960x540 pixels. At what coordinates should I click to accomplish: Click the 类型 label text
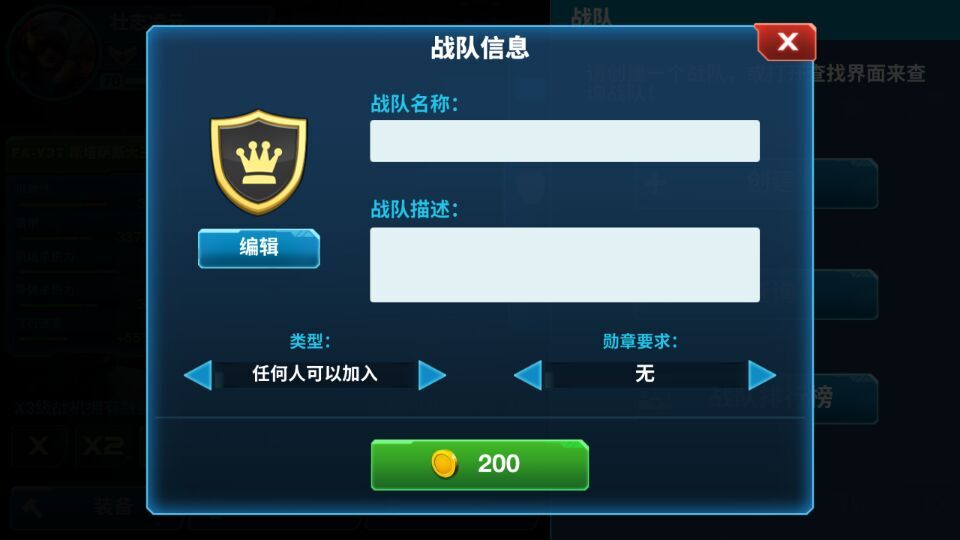click(310, 341)
